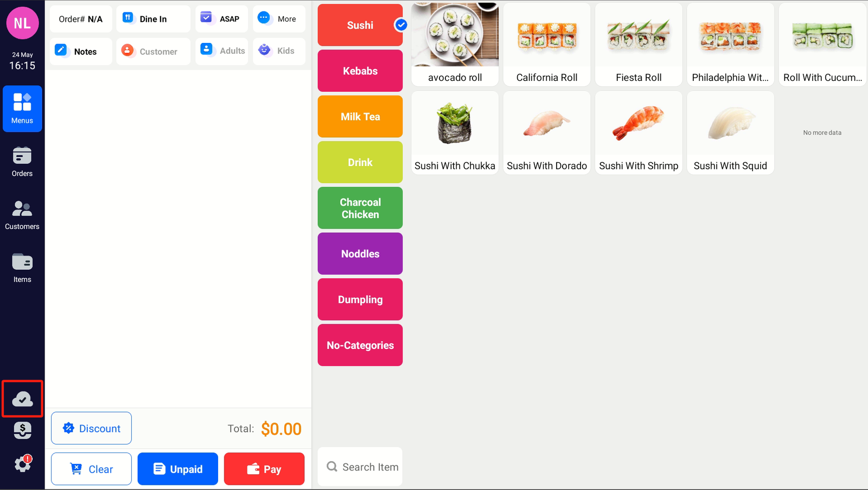The image size is (868, 490).
Task: Open the ASAP time selector
Action: point(221,19)
